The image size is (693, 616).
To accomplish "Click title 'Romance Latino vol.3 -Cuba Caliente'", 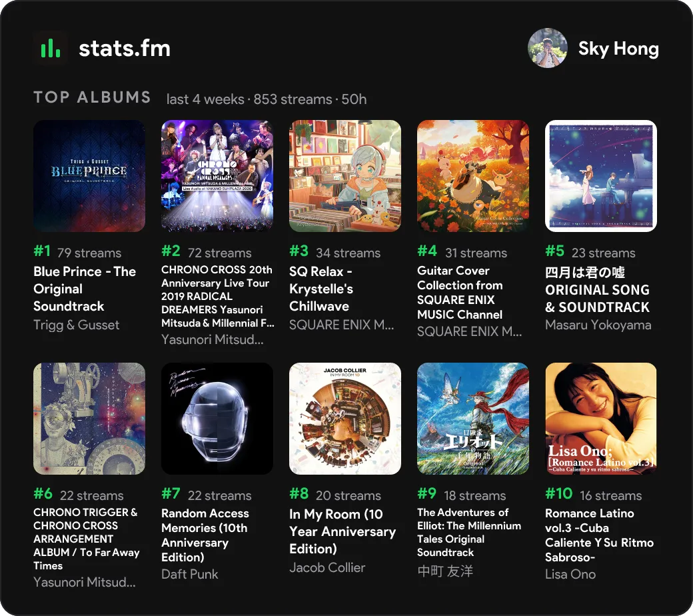I will pos(599,535).
